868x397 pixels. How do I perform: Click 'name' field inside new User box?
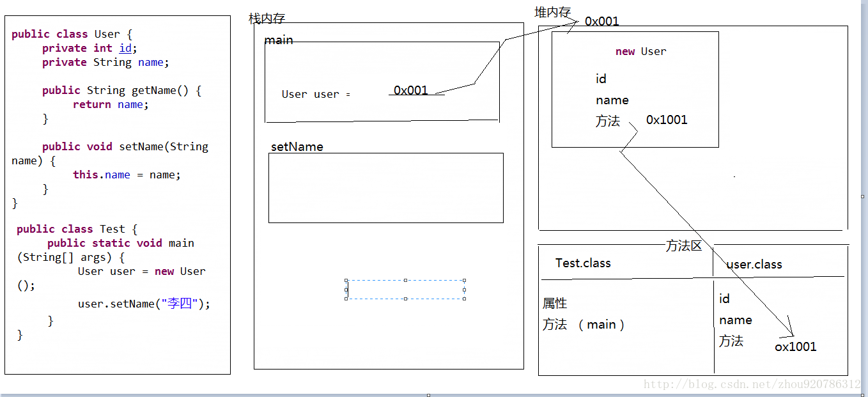click(612, 100)
